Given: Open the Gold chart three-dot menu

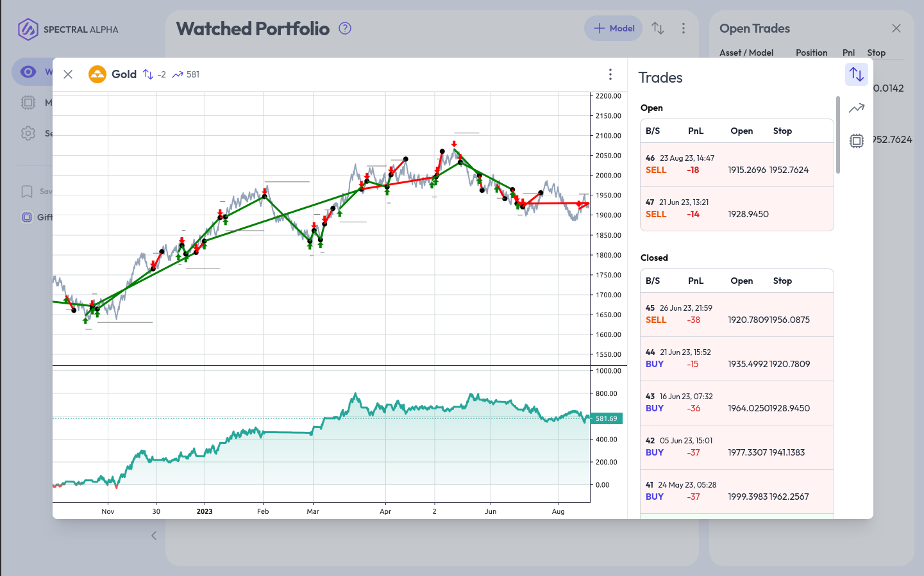Looking at the screenshot, I should point(610,74).
